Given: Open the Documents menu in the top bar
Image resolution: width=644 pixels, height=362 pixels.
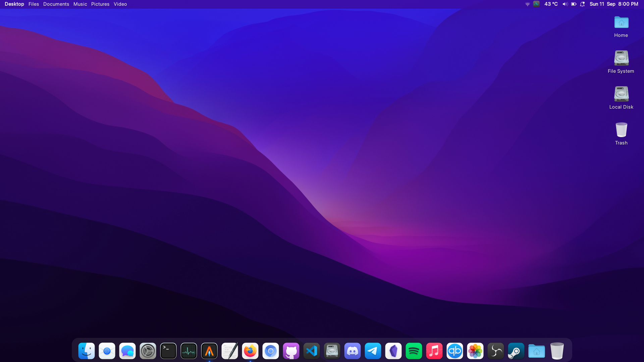Looking at the screenshot, I should [56, 4].
